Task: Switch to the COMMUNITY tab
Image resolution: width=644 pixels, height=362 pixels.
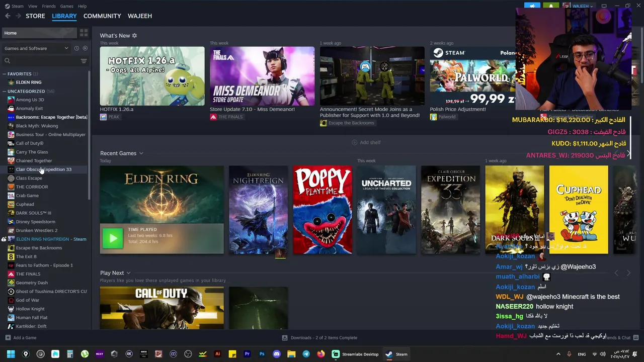Action: 102,16
